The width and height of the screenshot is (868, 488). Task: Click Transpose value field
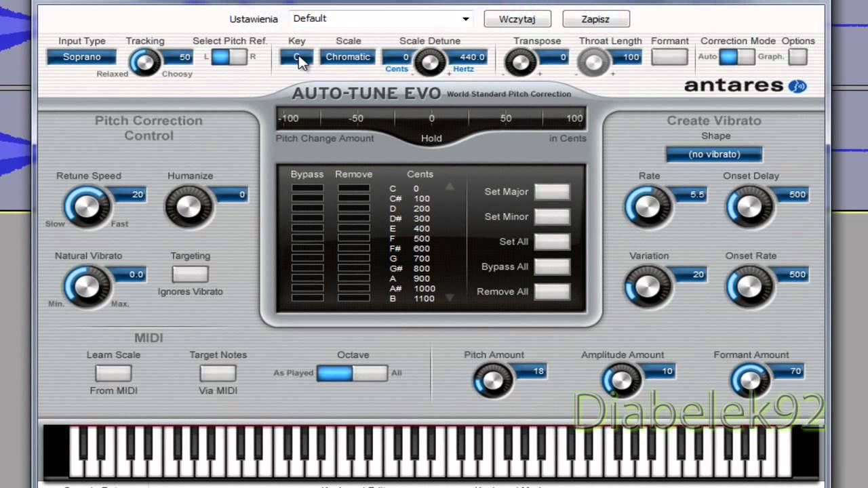pos(553,57)
